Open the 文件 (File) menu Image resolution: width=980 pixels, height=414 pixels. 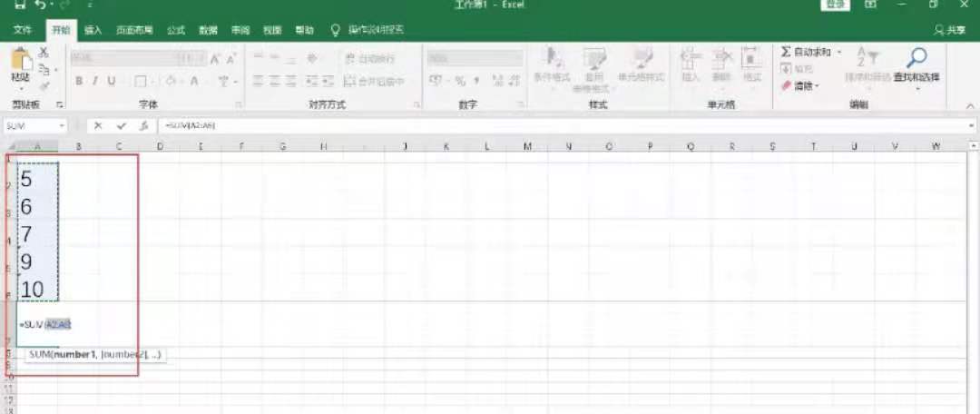(23, 30)
